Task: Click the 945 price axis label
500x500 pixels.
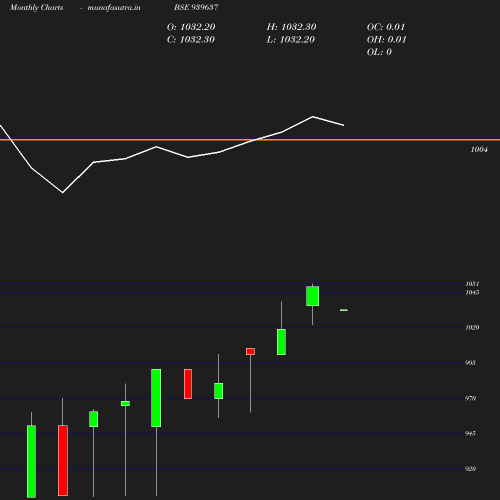Action: click(470, 433)
